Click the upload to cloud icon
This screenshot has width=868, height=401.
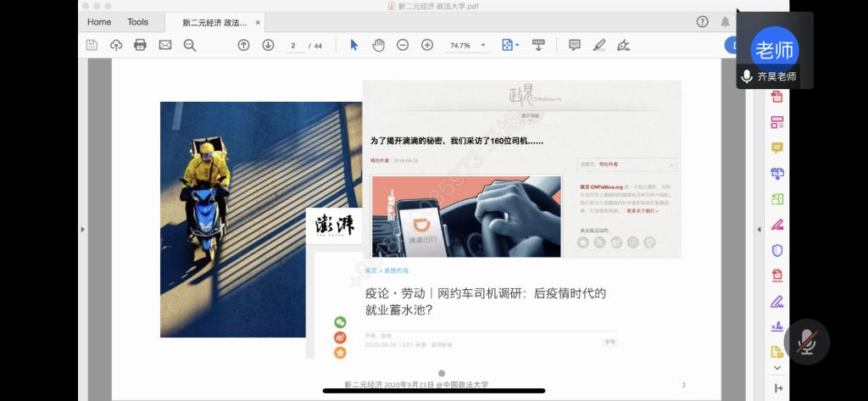[x=116, y=45]
